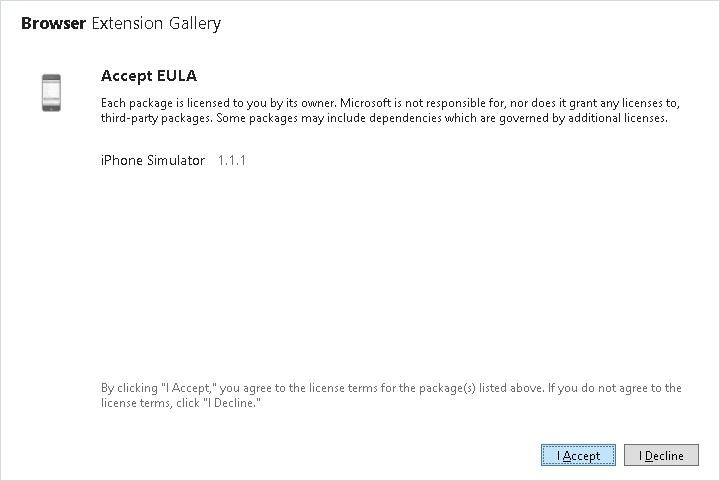The width and height of the screenshot is (720, 481).
Task: Click the Extension Gallery title text
Action: [x=156, y=23]
